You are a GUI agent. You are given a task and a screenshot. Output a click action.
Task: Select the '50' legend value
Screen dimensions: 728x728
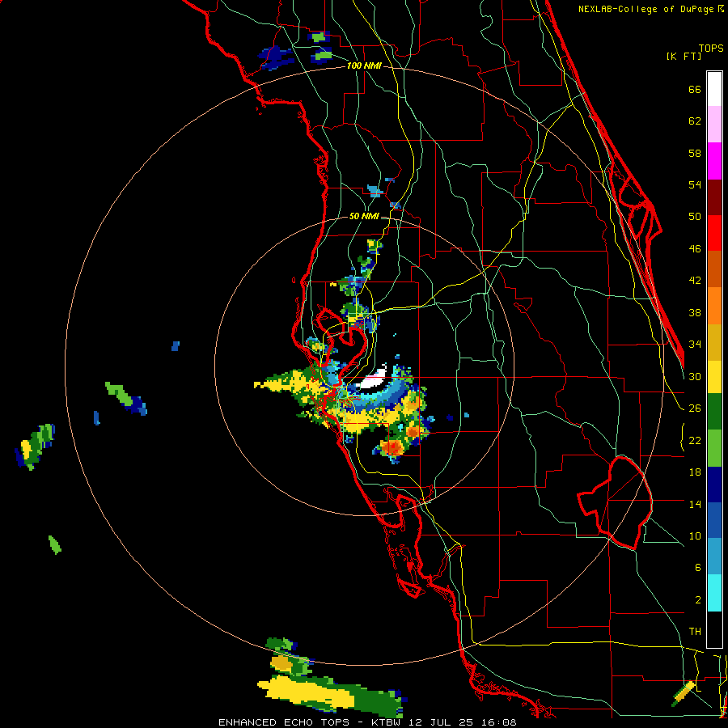click(695, 217)
